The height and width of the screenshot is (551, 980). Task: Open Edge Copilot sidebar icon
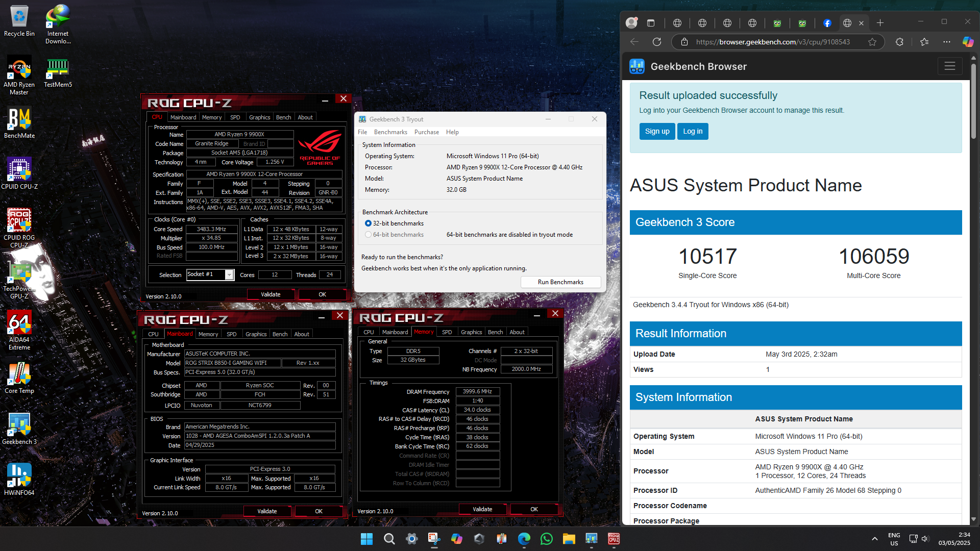pos(968,42)
